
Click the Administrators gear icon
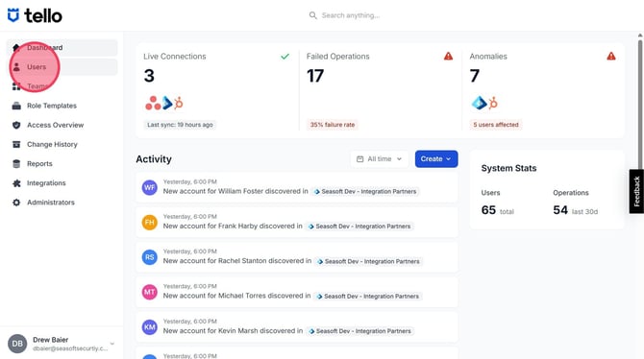pyautogui.click(x=16, y=203)
